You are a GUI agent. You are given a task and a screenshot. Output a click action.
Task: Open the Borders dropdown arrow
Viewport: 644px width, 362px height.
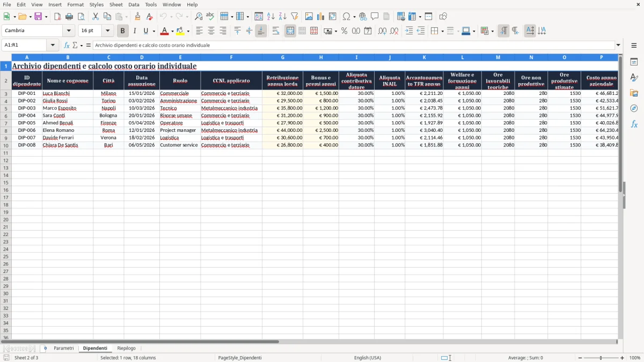(442, 31)
